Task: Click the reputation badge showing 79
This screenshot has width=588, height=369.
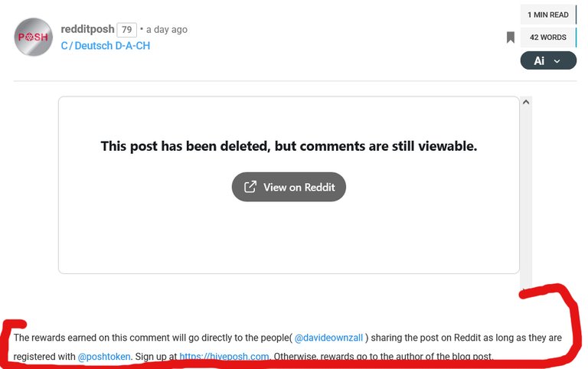Action: click(x=127, y=30)
